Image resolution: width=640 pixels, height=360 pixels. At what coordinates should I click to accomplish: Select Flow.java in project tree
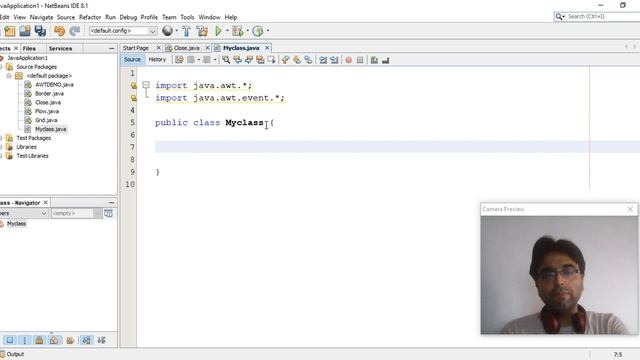point(47,111)
